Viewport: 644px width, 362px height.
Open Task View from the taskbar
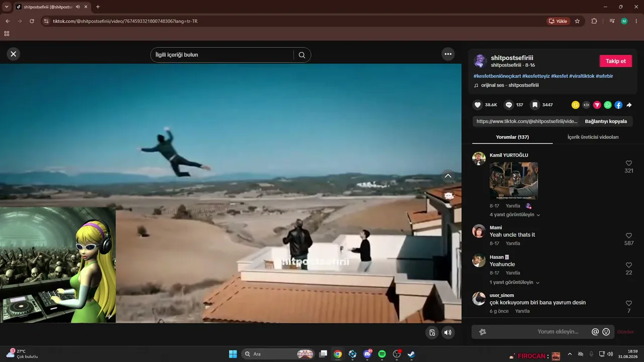click(x=324, y=354)
